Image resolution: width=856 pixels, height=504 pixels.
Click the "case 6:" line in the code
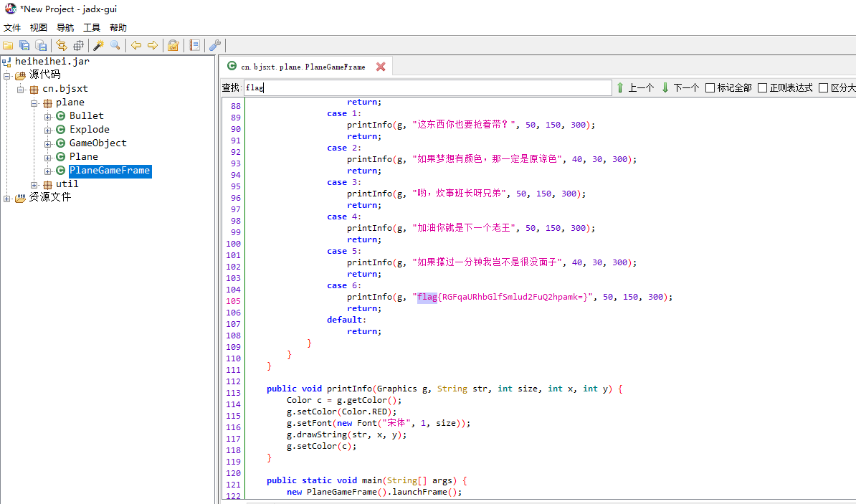(344, 285)
